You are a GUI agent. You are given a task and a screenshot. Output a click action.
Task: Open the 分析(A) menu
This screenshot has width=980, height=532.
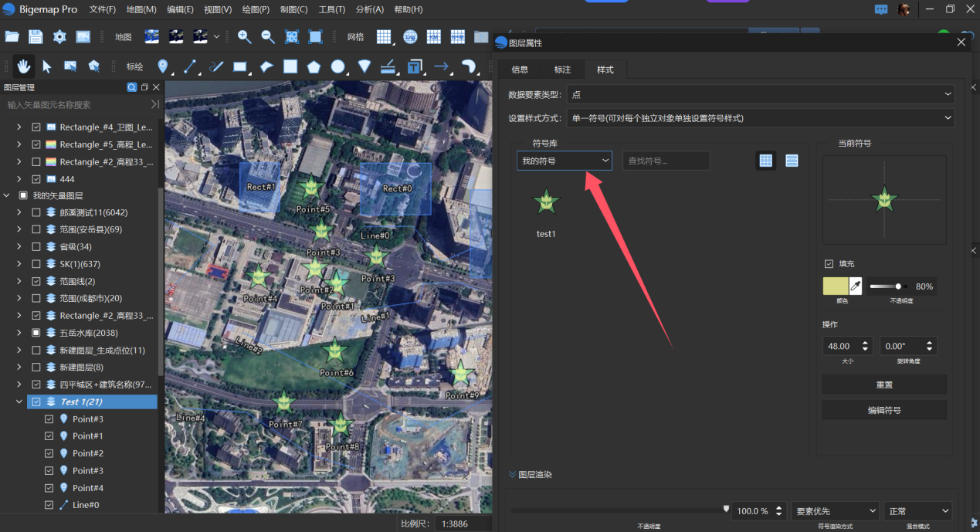(370, 9)
